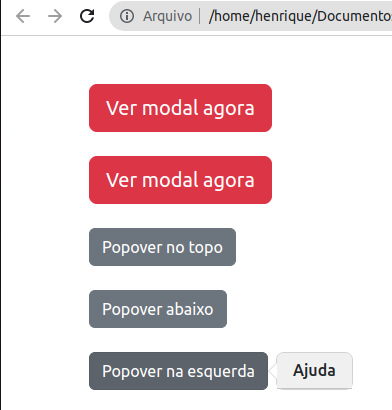
Task: Click the second 'Ver modal agora' button
Action: (180, 180)
